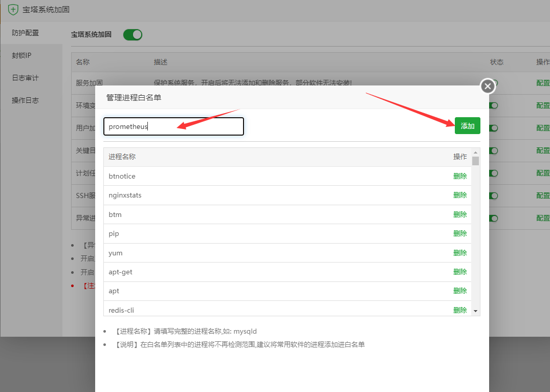
Task: Delete the nginxstats process entry
Action: point(459,195)
